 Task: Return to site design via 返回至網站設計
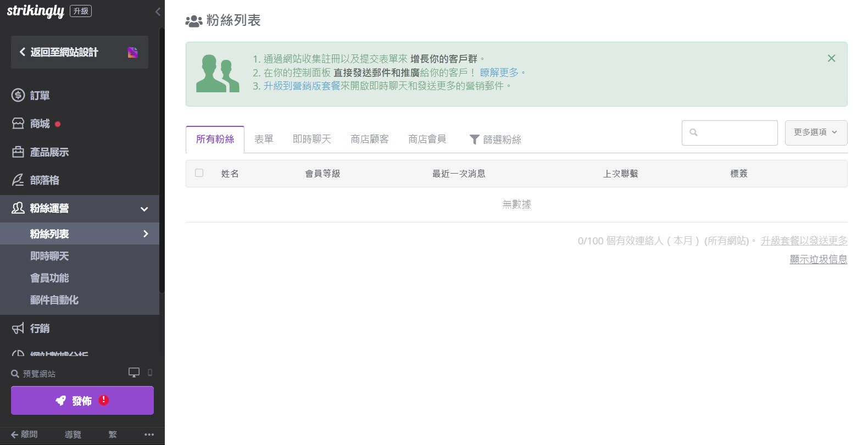point(80,52)
